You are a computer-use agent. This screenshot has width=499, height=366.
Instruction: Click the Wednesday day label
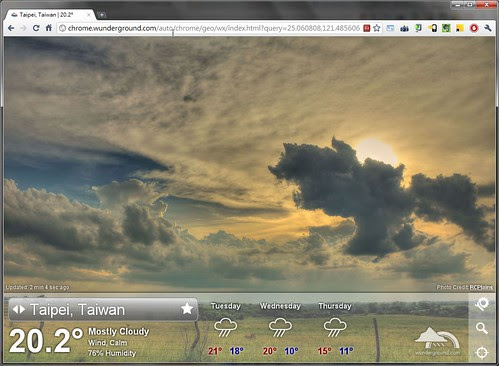coord(280,306)
